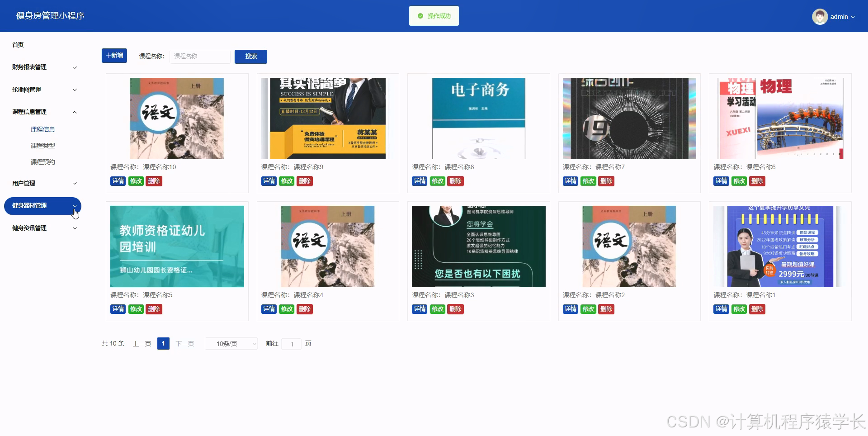This screenshot has width=868, height=436.
Task: Click the admin avatar in the top right
Action: click(820, 16)
